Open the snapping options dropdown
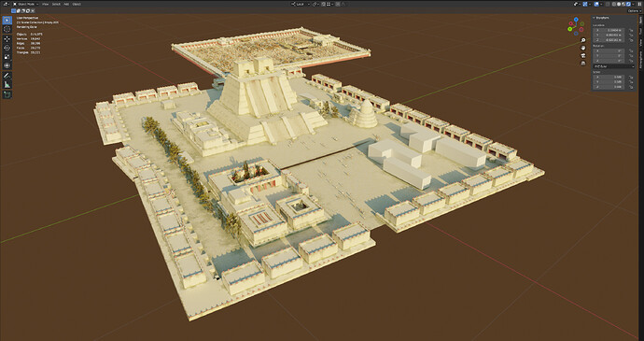The image size is (644, 341). pyautogui.click(x=329, y=4)
